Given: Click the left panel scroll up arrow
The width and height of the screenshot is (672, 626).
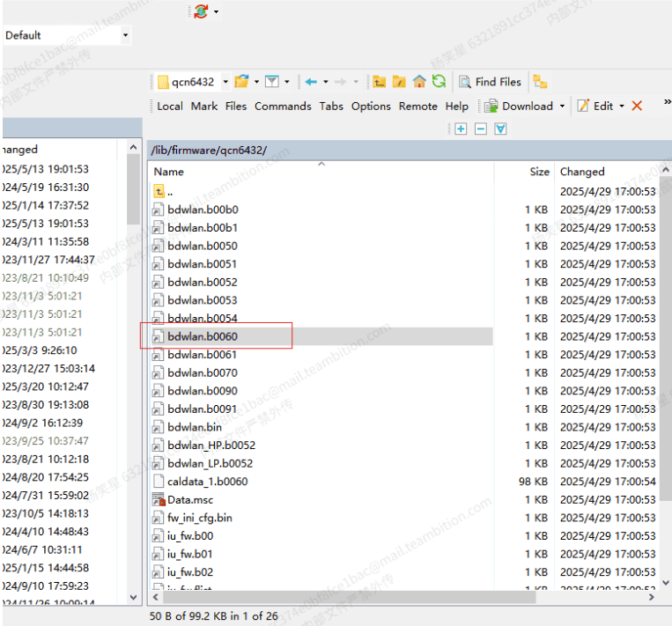Looking at the screenshot, I should coord(133,147).
